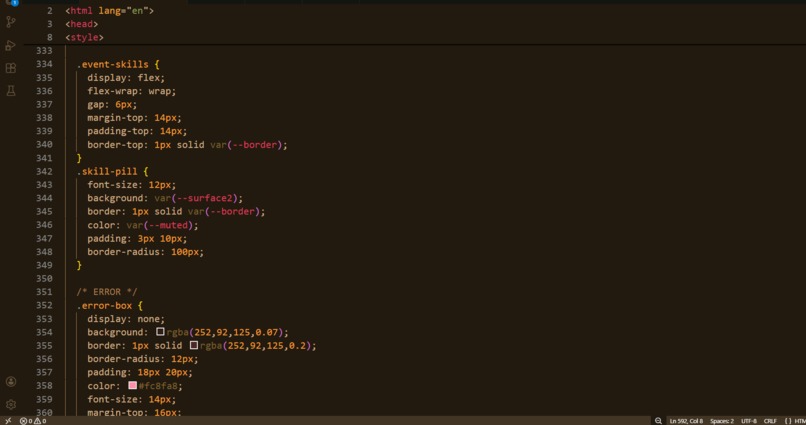Open the Source Control view
This screenshot has width=806, height=425.
coord(11,22)
